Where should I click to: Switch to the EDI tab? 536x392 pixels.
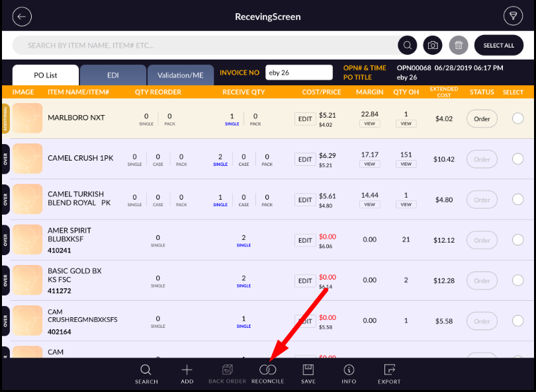(113, 75)
